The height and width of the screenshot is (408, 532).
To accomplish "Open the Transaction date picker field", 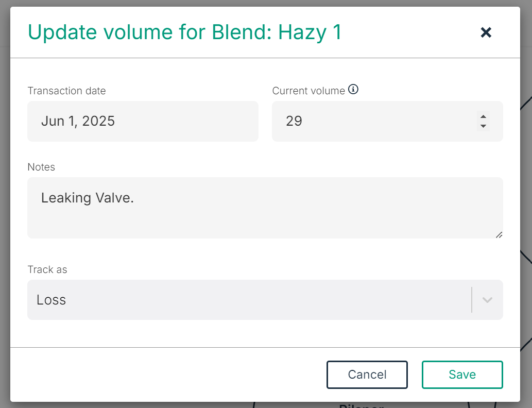I will click(x=143, y=121).
